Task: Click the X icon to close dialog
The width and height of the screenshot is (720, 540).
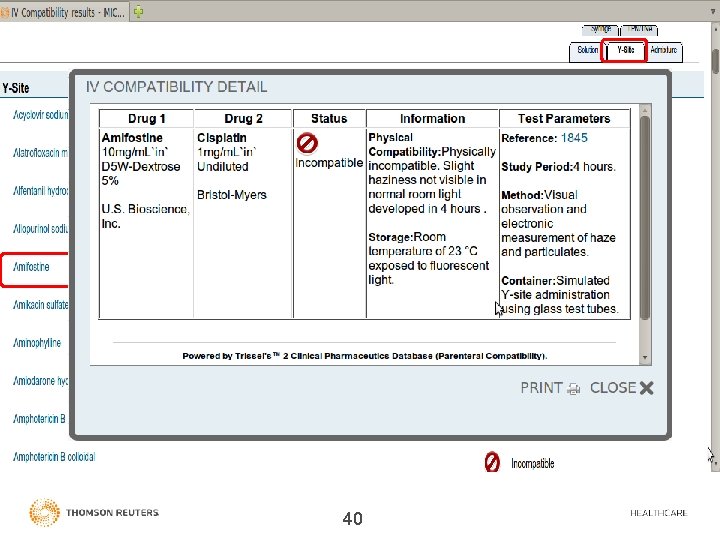Action: click(646, 388)
